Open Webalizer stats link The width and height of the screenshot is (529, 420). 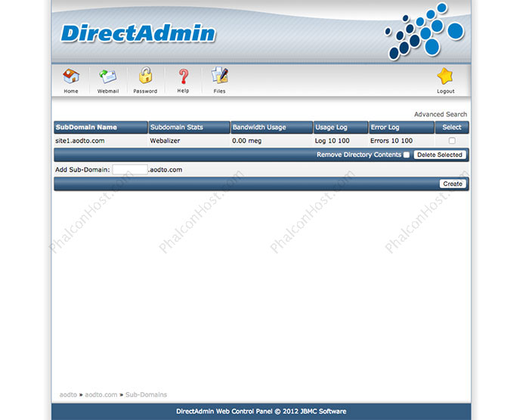[165, 141]
